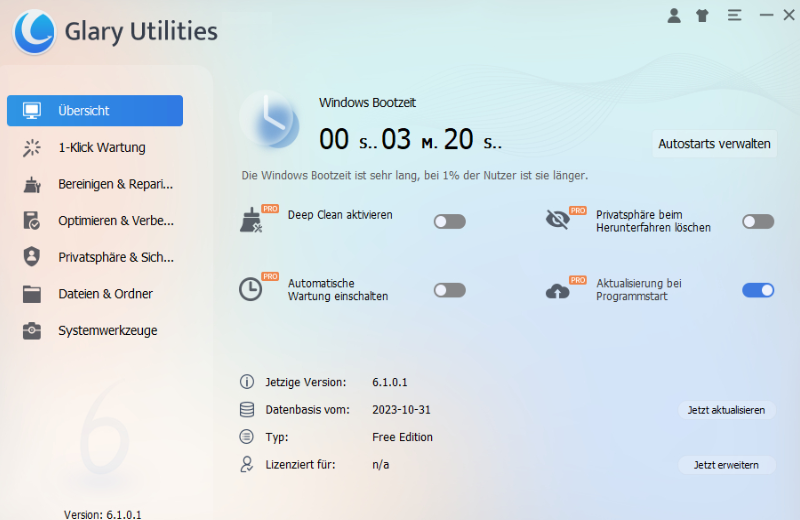
Task: Click the Jetzt erweitern button
Action: coord(726,465)
